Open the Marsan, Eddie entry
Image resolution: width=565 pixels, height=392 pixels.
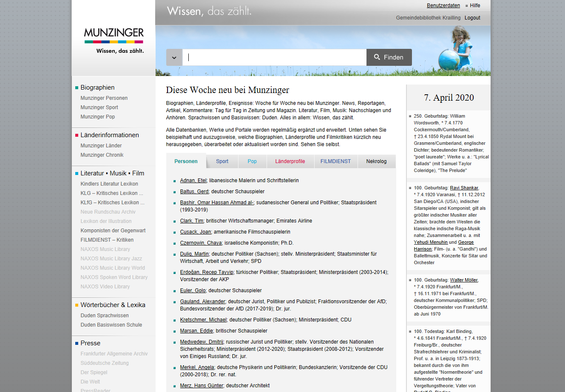click(x=196, y=331)
